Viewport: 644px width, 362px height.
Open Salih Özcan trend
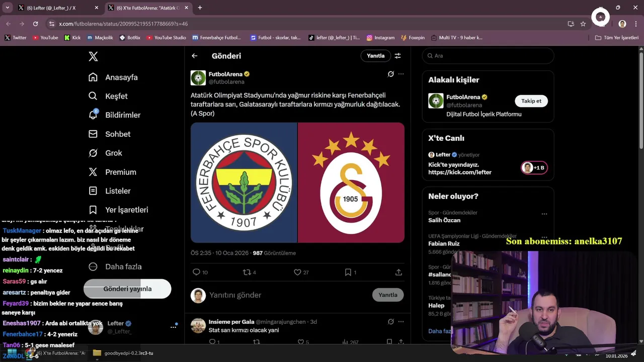(x=444, y=220)
